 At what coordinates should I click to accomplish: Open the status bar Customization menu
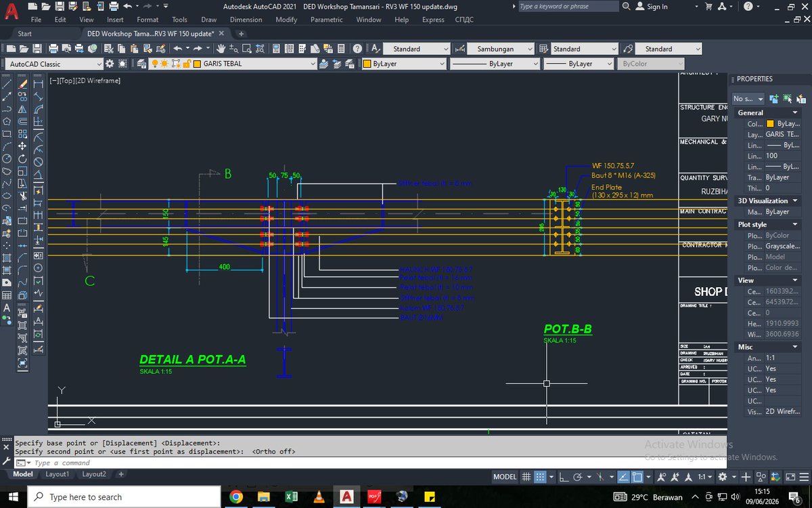[x=804, y=477]
